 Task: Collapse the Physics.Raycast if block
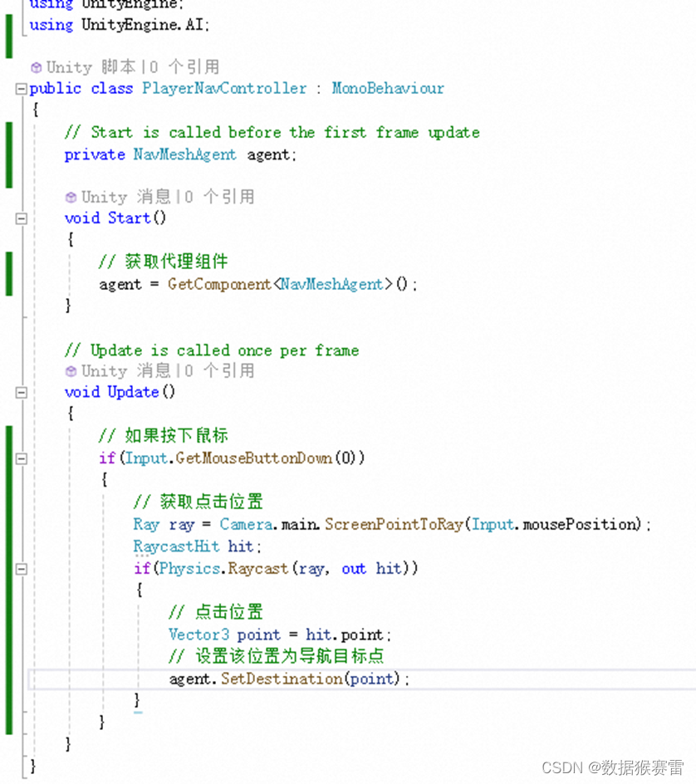tap(20, 568)
